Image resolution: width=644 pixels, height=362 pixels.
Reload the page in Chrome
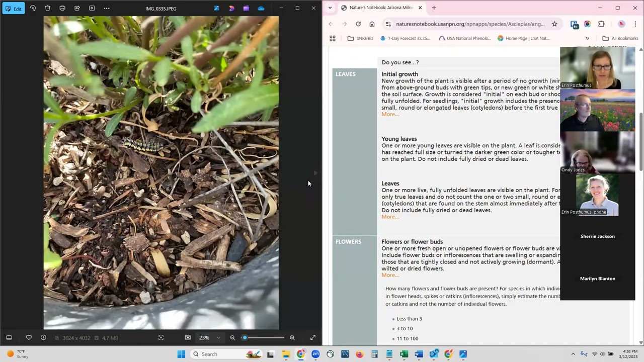pyautogui.click(x=358, y=24)
